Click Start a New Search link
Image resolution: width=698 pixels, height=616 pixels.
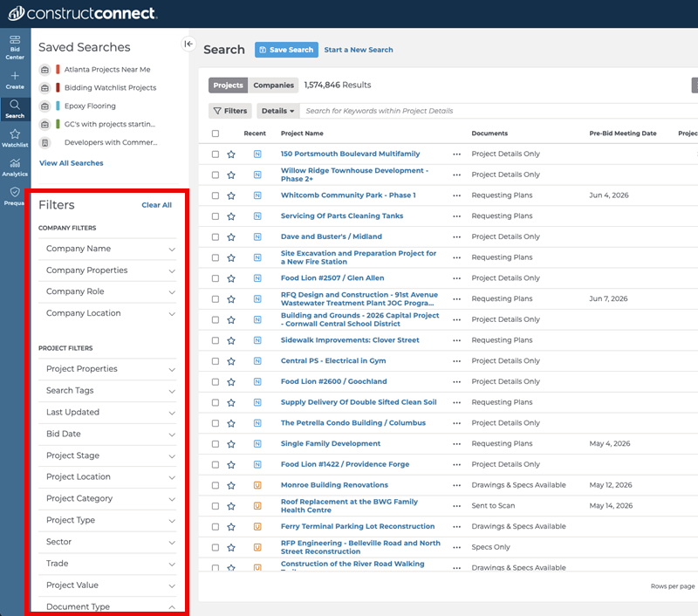(x=359, y=50)
